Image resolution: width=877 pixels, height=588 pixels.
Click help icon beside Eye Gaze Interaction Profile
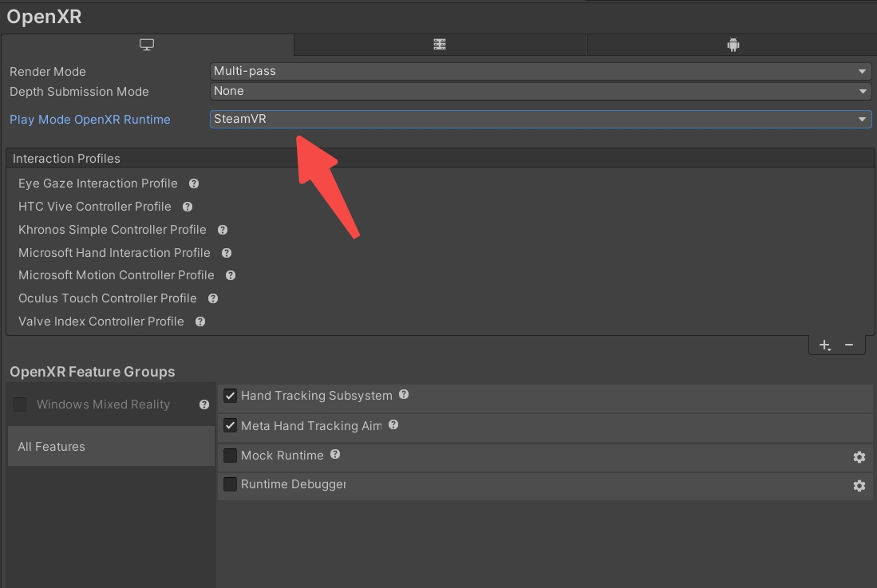pos(194,184)
